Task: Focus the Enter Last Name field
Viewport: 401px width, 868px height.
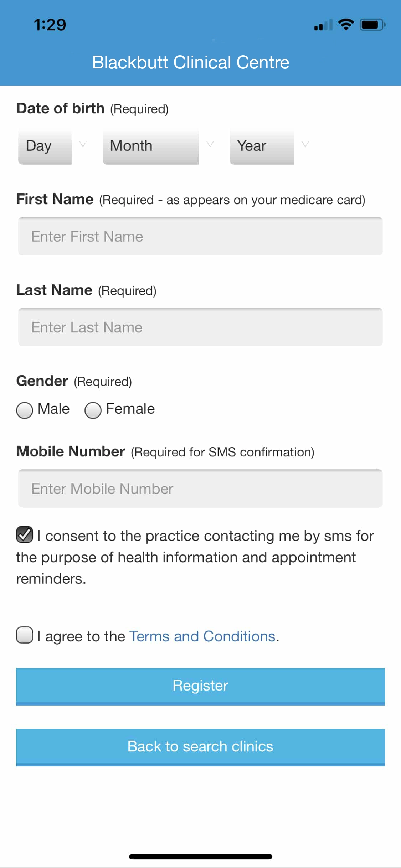Action: [200, 327]
